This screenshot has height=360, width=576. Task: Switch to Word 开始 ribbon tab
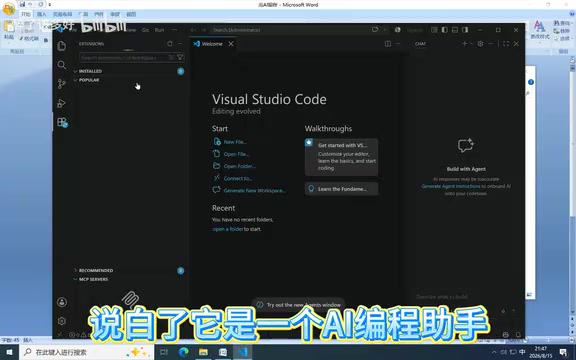coord(26,14)
